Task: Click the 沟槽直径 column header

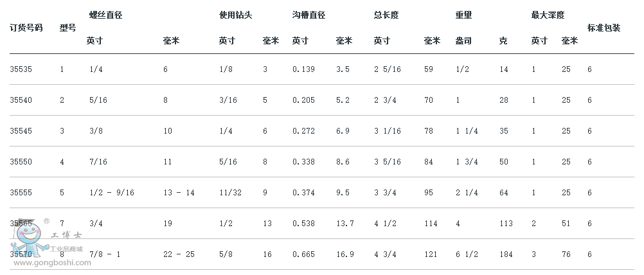Action: pyautogui.click(x=309, y=15)
